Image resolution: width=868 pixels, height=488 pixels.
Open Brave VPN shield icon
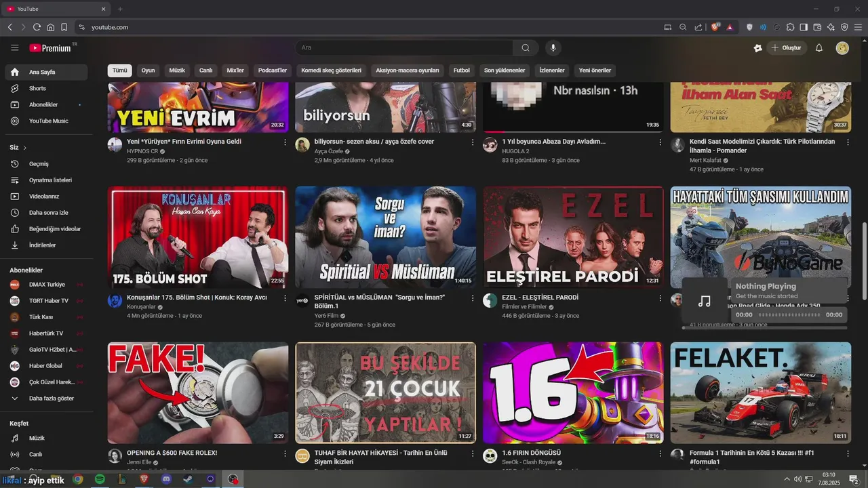pyautogui.click(x=844, y=27)
